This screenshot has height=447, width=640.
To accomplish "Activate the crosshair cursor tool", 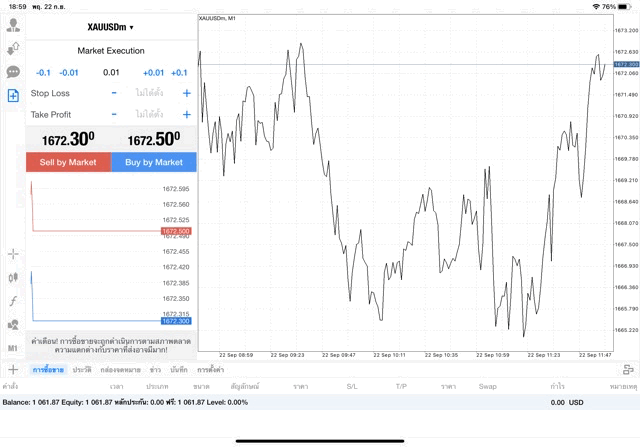I will pyautogui.click(x=13, y=254).
